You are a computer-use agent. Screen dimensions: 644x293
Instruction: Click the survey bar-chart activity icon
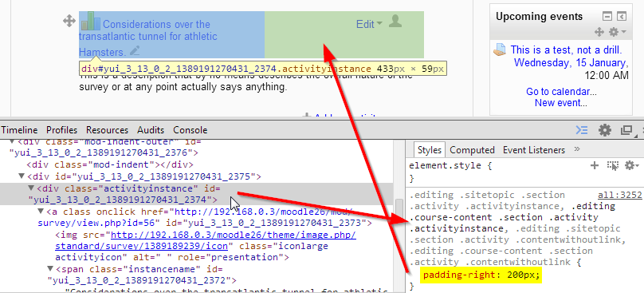point(90,22)
